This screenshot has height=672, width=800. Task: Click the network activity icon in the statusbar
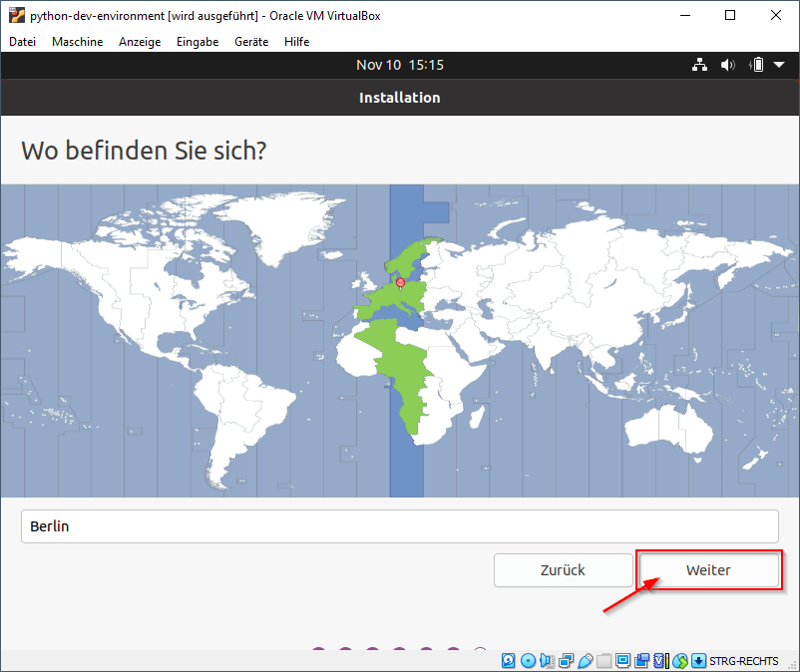pyautogui.click(x=566, y=661)
